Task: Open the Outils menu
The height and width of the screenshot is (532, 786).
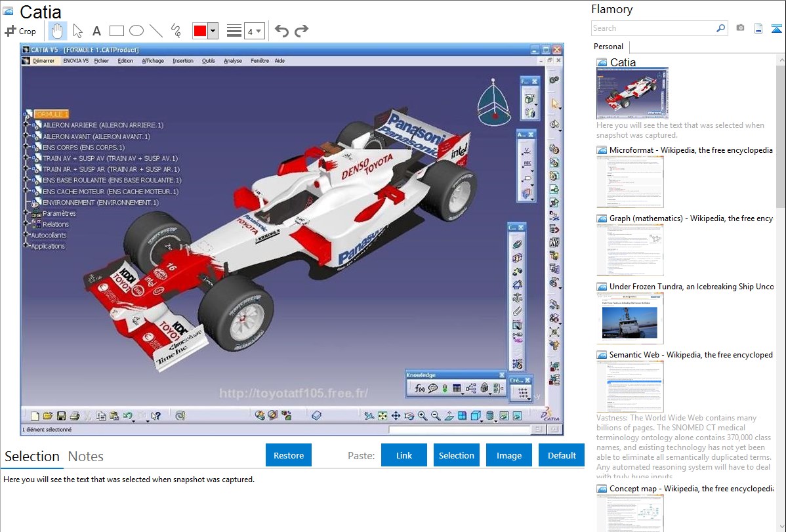Action: click(209, 60)
